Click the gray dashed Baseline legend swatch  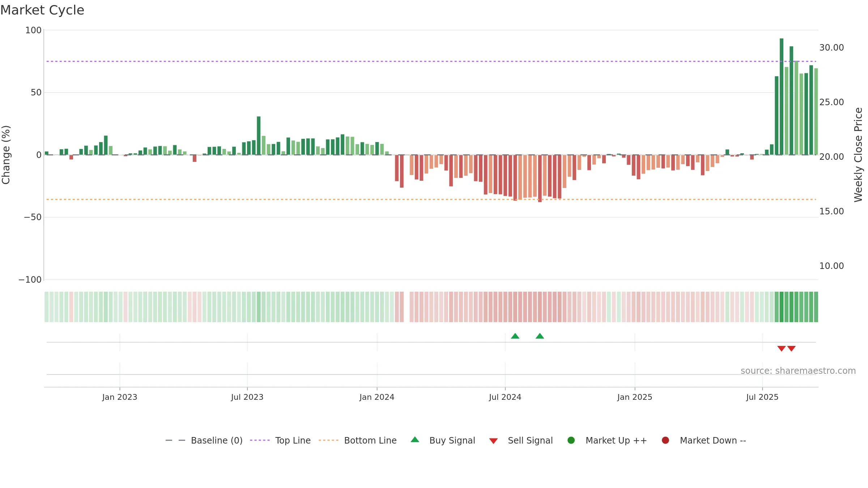(x=175, y=440)
